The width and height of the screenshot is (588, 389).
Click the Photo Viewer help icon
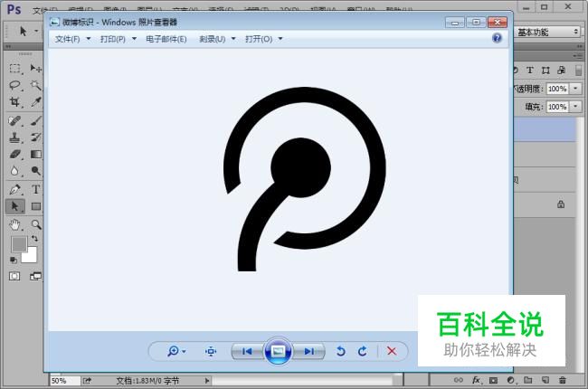point(497,38)
